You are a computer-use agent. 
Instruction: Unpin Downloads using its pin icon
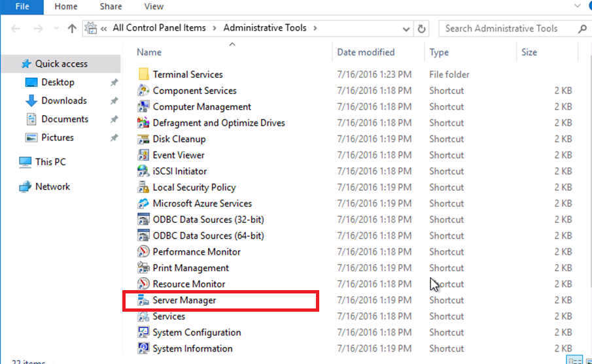[114, 101]
